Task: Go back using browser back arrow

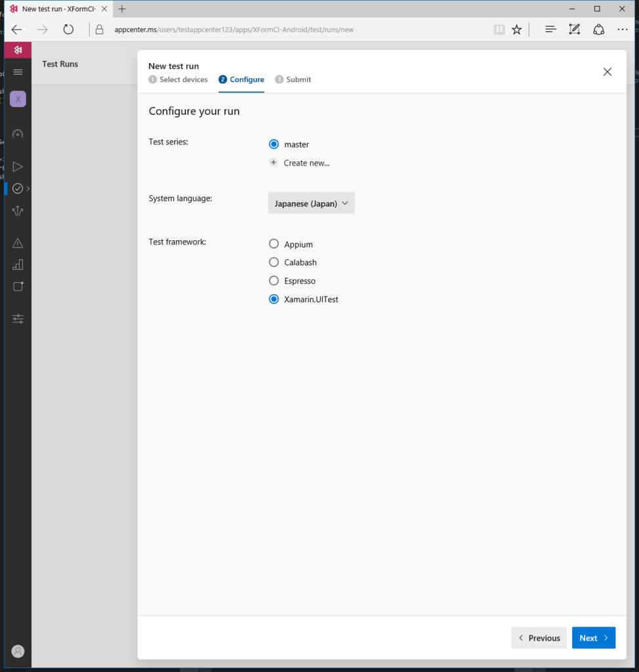Action: click(16, 30)
